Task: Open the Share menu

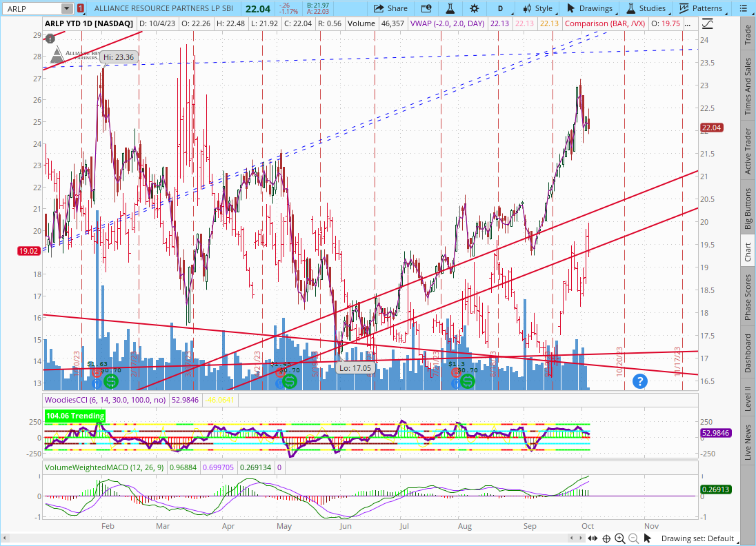Action: click(x=390, y=8)
